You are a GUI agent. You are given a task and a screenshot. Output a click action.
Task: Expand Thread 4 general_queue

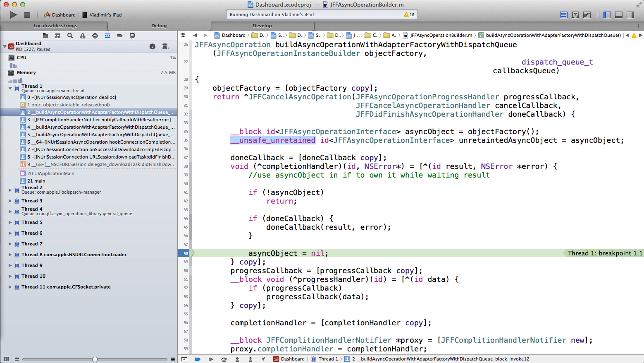pyautogui.click(x=10, y=212)
